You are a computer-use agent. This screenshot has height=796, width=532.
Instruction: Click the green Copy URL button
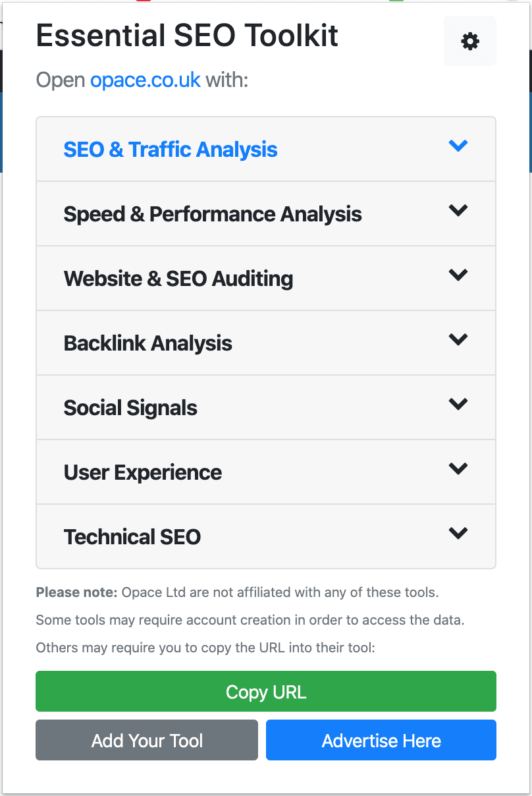pyautogui.click(x=265, y=691)
